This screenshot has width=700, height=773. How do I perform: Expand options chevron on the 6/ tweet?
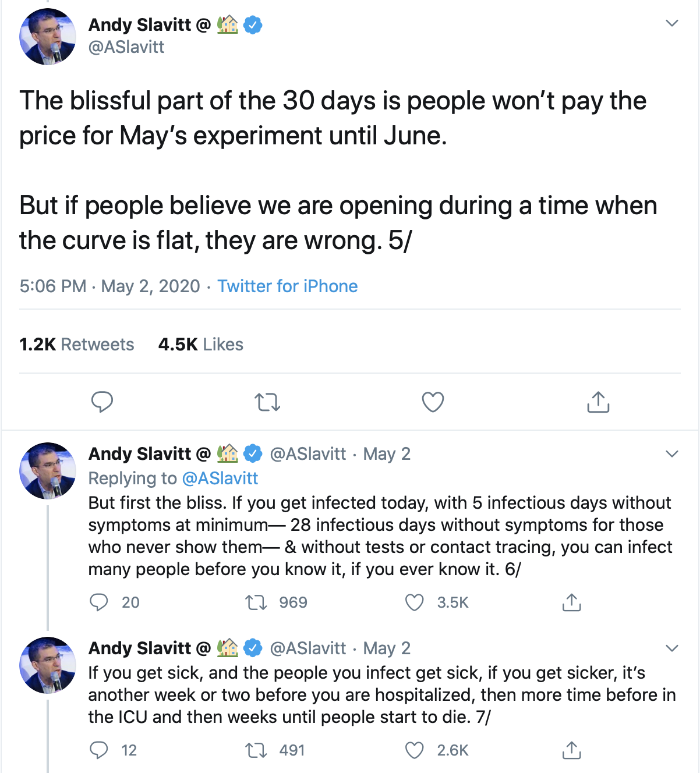(x=672, y=453)
